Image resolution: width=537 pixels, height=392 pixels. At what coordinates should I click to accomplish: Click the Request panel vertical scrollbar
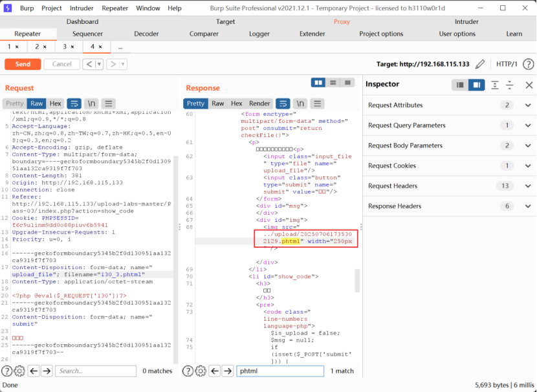click(x=176, y=260)
